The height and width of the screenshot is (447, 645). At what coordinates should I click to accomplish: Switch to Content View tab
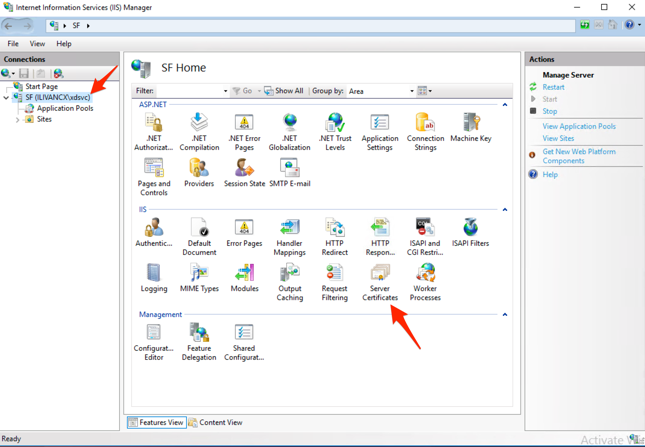[216, 422]
